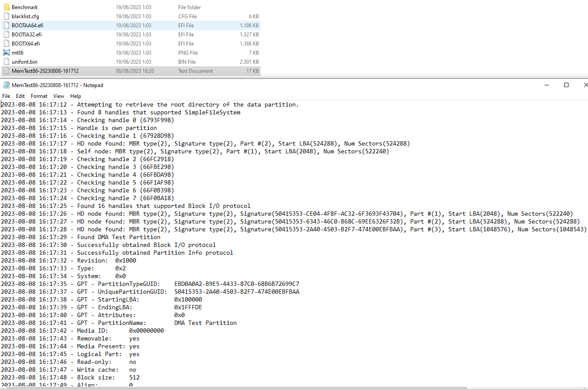Click the PartitionName 'DMA Test Partition' value
This screenshot has height=389, width=588.
click(206, 323)
